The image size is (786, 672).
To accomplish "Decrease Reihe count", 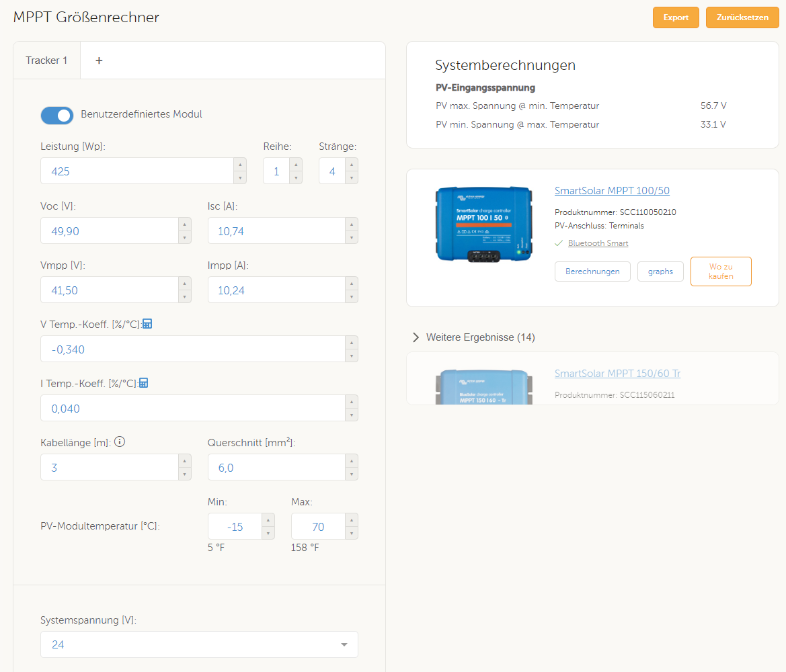I will (296, 177).
